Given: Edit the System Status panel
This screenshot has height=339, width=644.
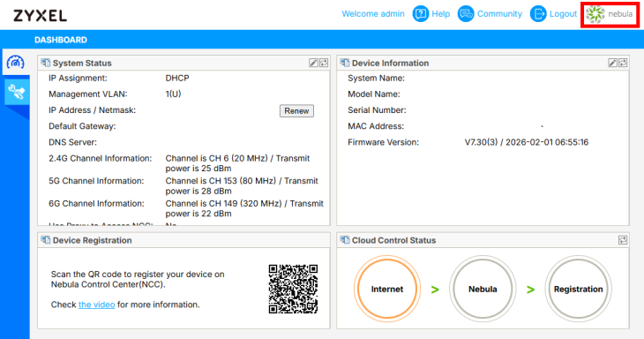Looking at the screenshot, I should click(x=313, y=63).
